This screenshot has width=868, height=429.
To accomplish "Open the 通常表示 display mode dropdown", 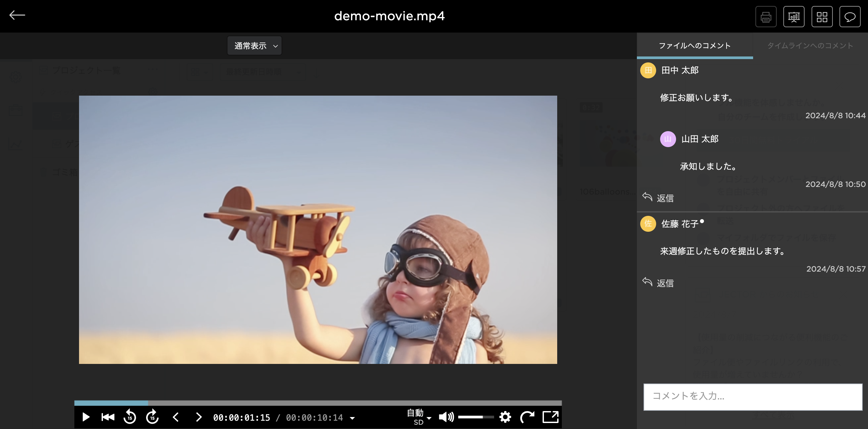I will click(254, 46).
